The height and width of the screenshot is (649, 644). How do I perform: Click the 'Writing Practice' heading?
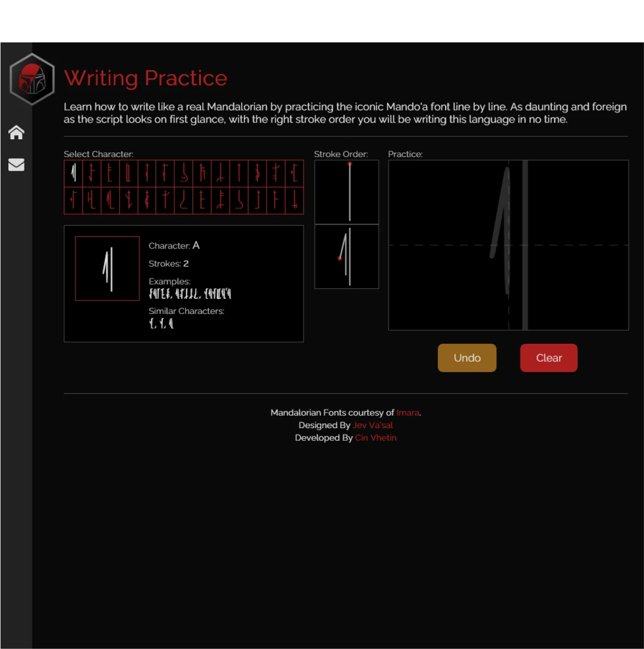pos(146,78)
